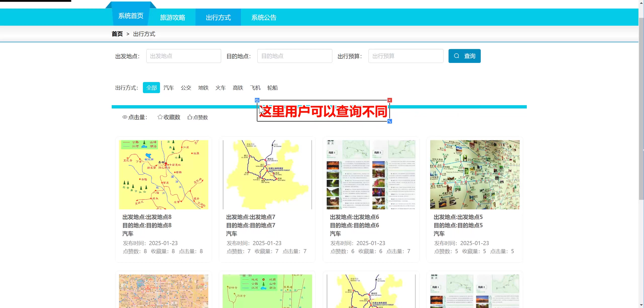
Task: Open the route brochure thumbnail in second row
Action: (x=475, y=291)
